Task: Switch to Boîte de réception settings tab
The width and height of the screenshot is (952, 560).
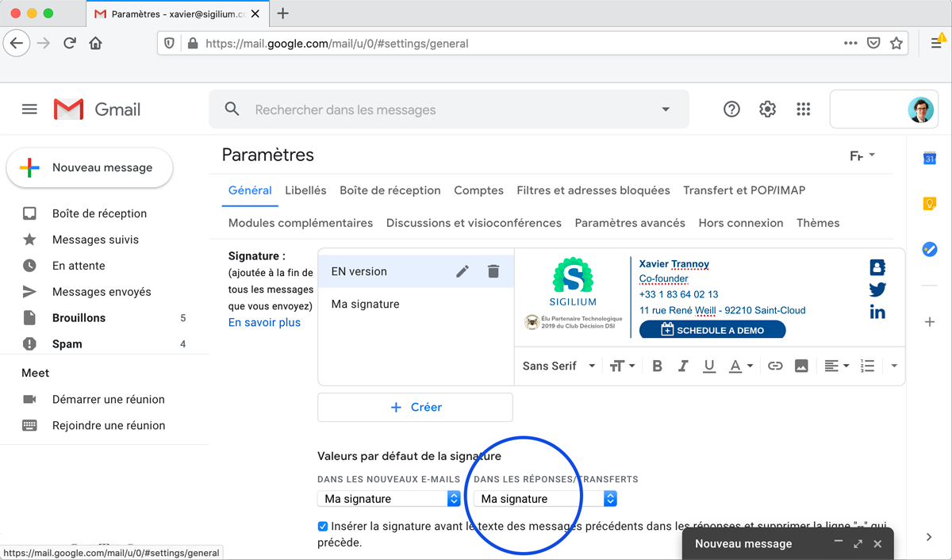Action: [x=390, y=190]
